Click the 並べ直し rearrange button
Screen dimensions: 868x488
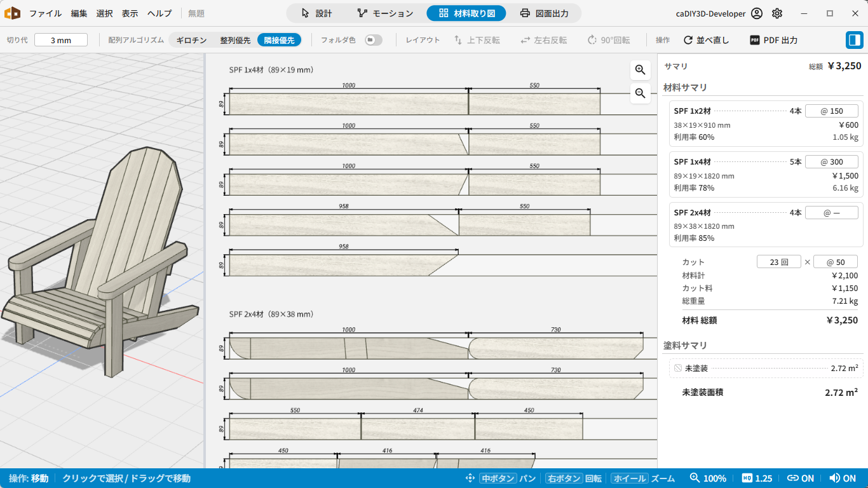[707, 40]
